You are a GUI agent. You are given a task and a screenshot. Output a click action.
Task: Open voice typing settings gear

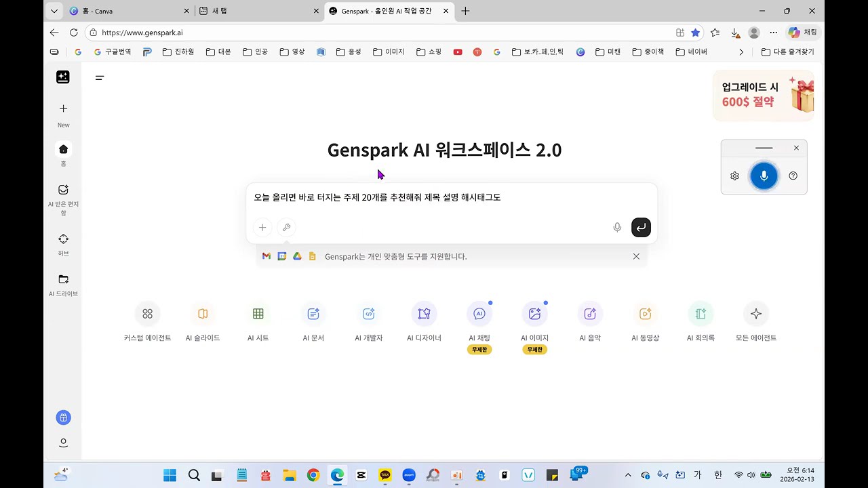click(734, 176)
